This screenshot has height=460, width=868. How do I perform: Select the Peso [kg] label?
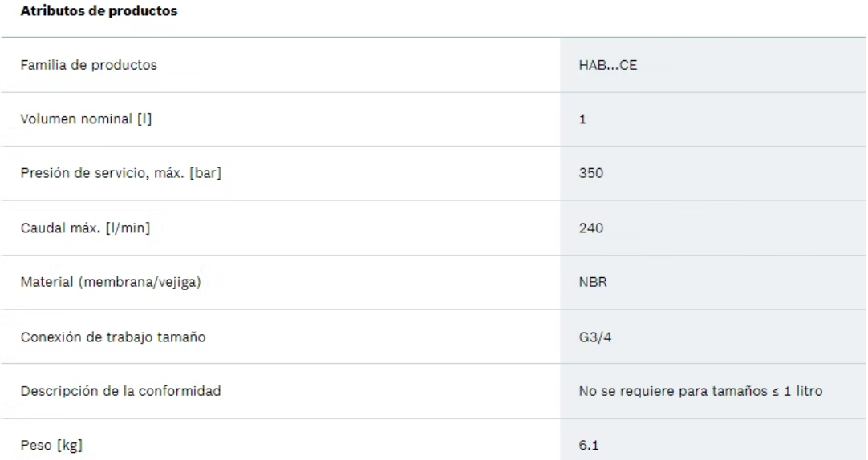[51, 445]
